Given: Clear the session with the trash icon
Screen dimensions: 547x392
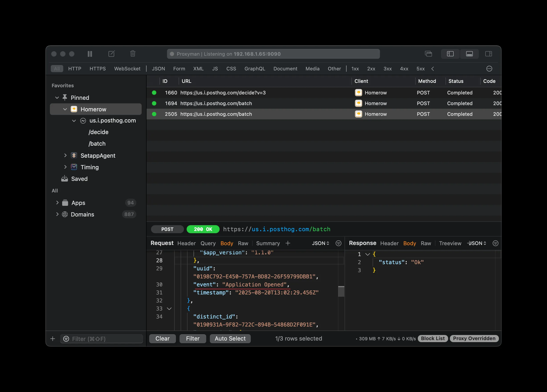Looking at the screenshot, I should [x=133, y=53].
